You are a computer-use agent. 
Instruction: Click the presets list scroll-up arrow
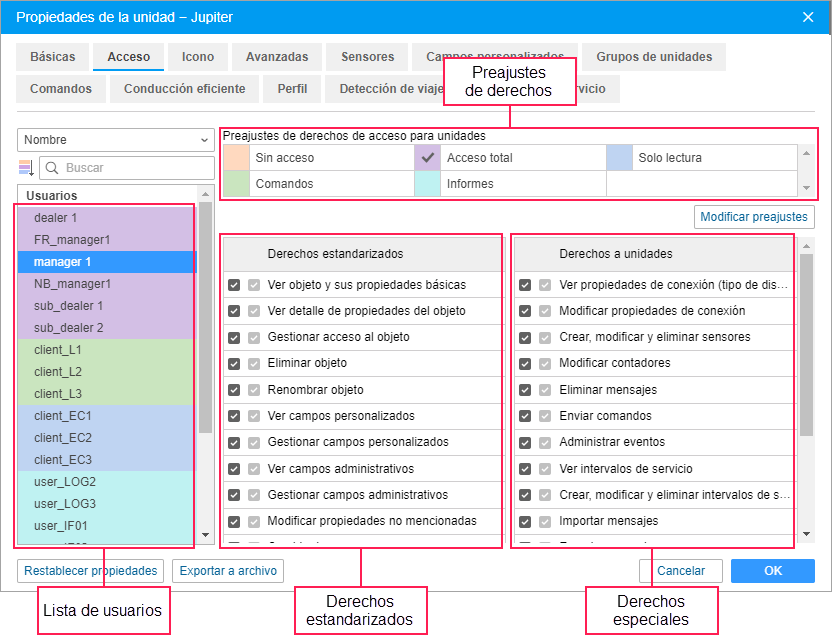pyautogui.click(x=807, y=153)
